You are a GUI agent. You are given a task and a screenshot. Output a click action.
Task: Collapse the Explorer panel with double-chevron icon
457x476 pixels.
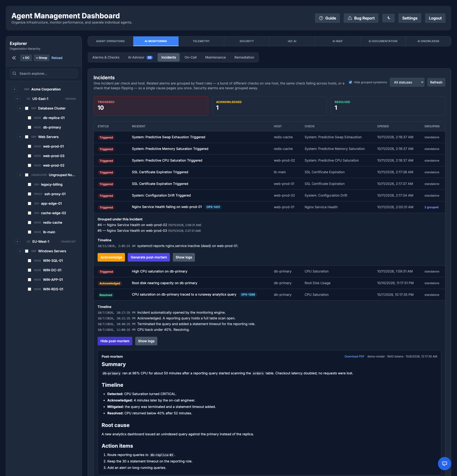click(x=14, y=58)
